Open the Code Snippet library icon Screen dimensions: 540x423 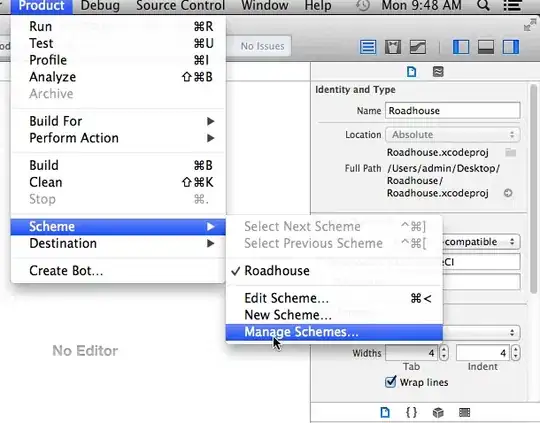(411, 412)
